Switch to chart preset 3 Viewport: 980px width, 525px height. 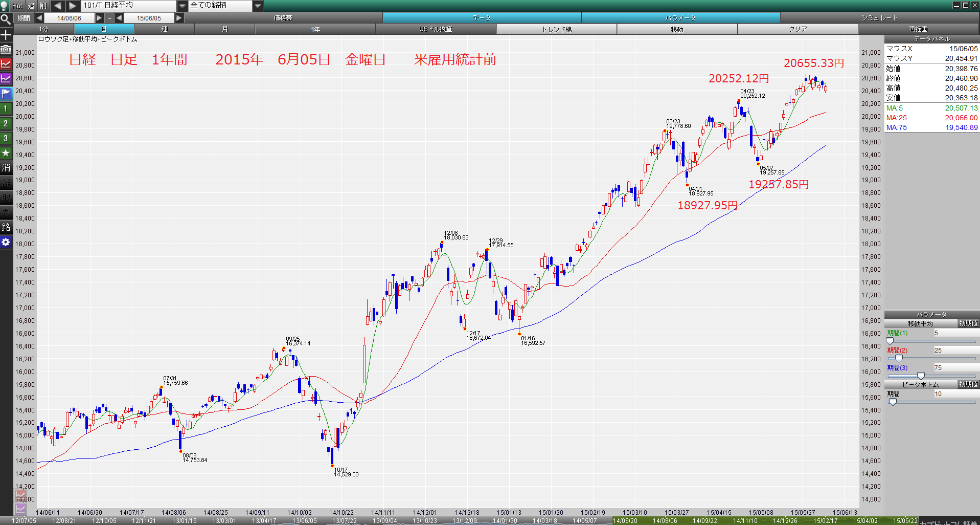6,138
